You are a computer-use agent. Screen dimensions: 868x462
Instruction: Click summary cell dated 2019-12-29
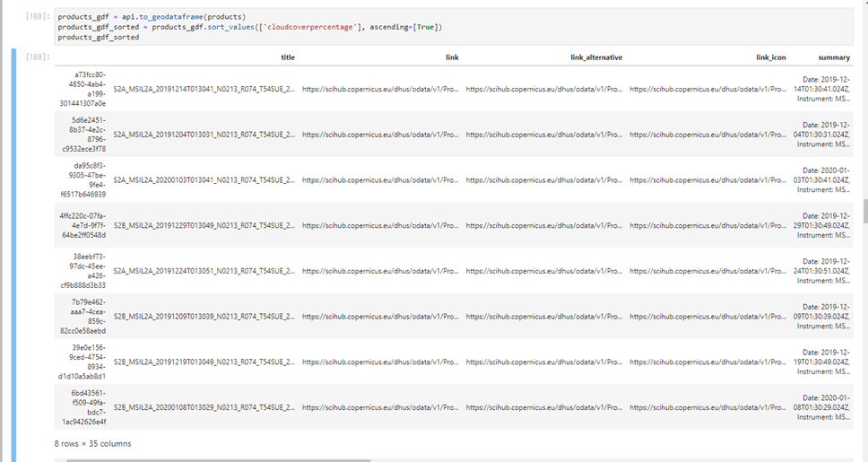[x=821, y=225]
